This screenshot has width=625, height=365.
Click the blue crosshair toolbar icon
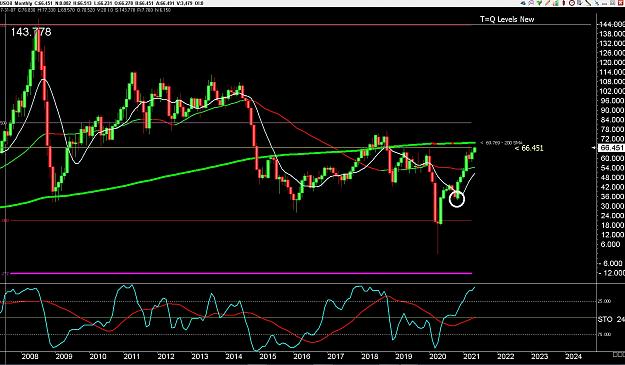click(x=597, y=3)
